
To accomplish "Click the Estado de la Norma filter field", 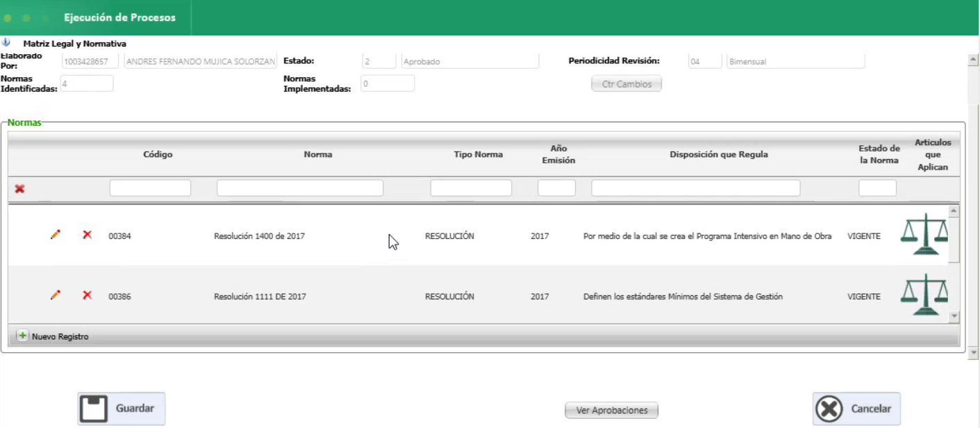I will click(877, 188).
